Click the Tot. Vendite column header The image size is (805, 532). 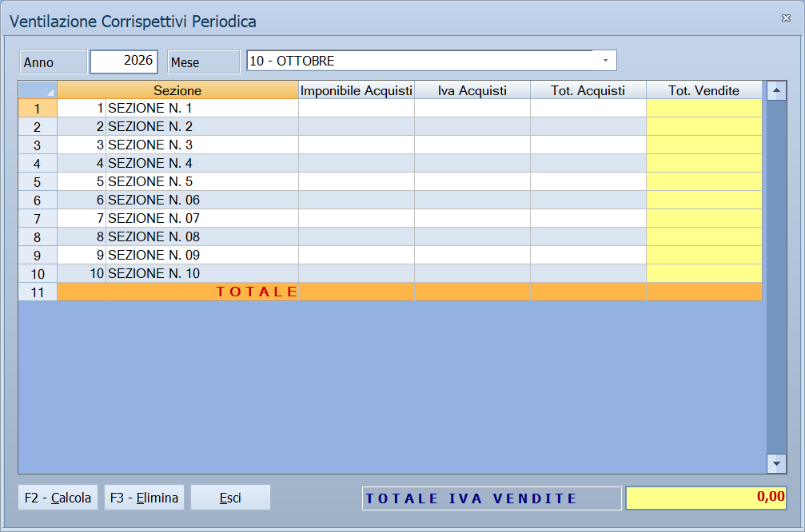[703, 90]
